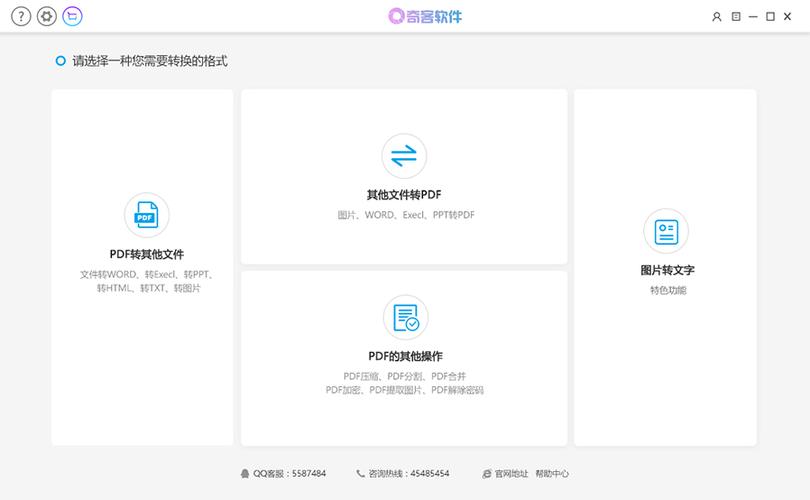810x500 pixels.
Task: Click 转HTML、转TXT、转图片 description line
Action: pyautogui.click(x=148, y=288)
